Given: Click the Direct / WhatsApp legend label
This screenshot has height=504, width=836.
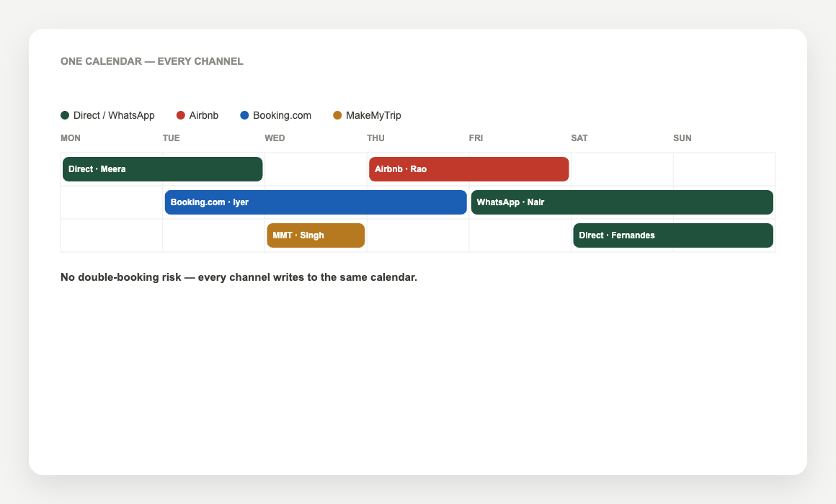Looking at the screenshot, I should tap(114, 115).
